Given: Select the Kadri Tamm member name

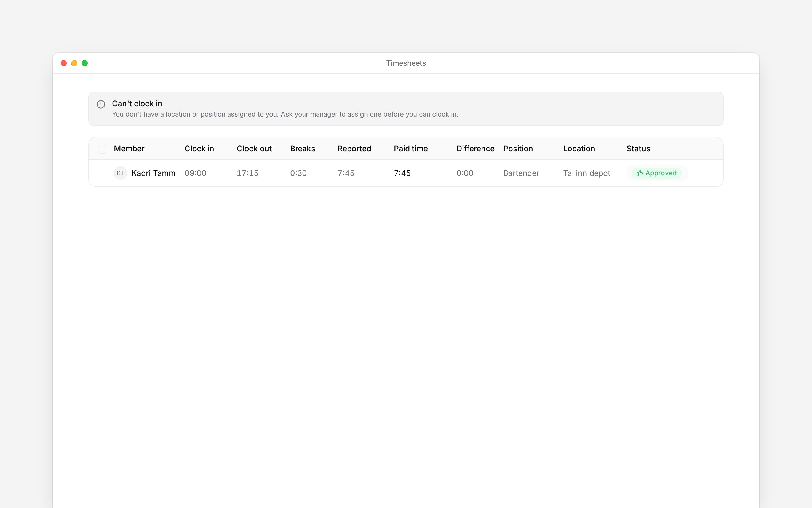Looking at the screenshot, I should pyautogui.click(x=153, y=173).
